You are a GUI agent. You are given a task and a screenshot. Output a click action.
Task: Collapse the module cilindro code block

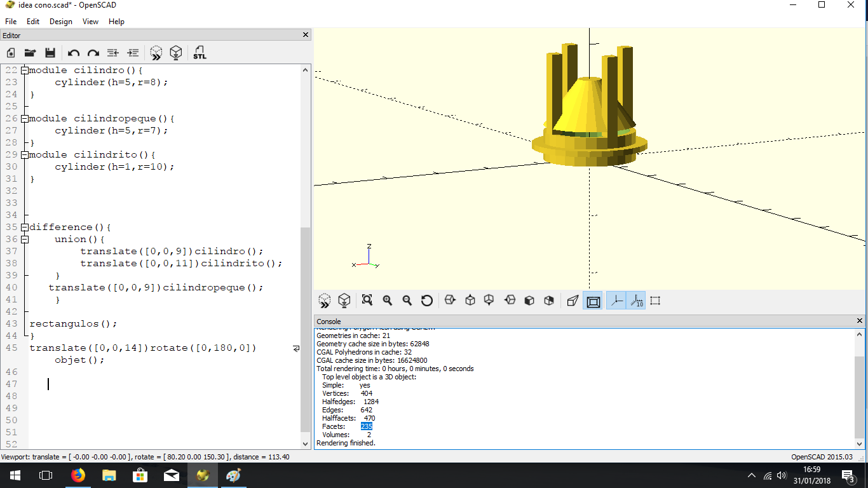pos(24,71)
